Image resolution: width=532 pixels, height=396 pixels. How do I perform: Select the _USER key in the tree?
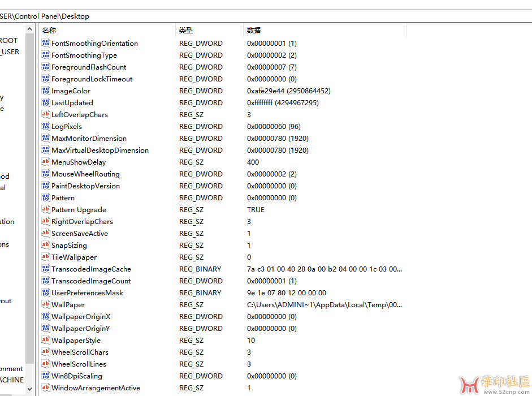click(x=10, y=51)
